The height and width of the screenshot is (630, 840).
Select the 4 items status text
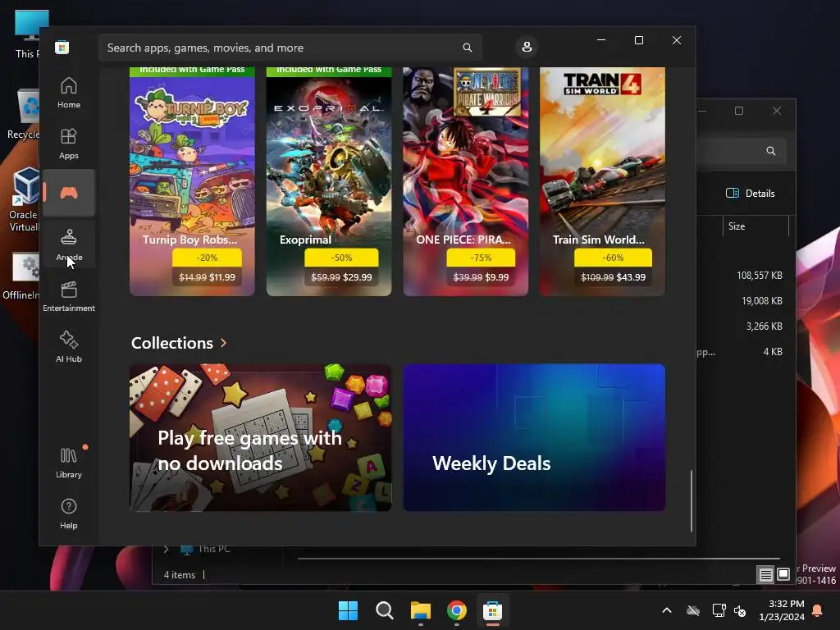[x=179, y=575]
